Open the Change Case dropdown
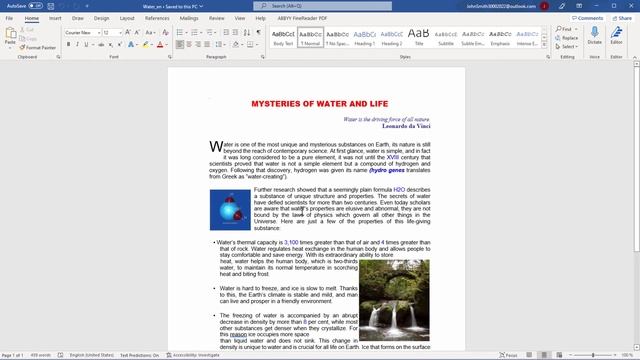The height and width of the screenshot is (360, 640). point(151,32)
